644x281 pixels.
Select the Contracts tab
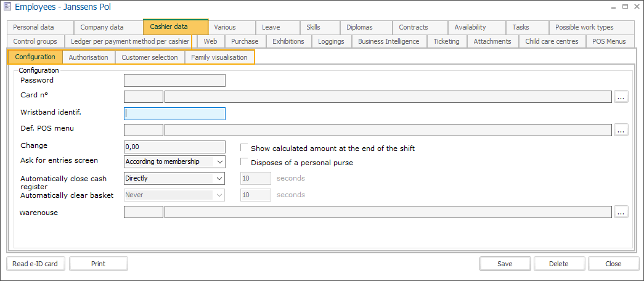point(420,28)
